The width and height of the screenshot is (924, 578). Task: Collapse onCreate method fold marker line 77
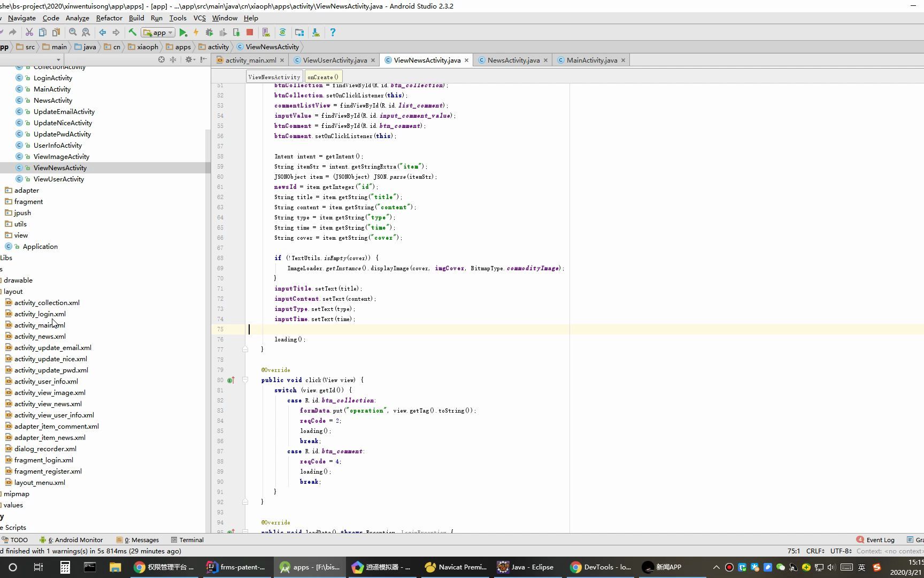(x=245, y=349)
